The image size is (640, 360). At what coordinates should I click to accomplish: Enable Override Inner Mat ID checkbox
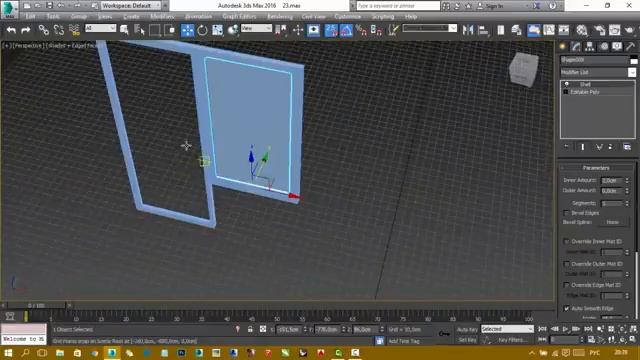point(566,242)
